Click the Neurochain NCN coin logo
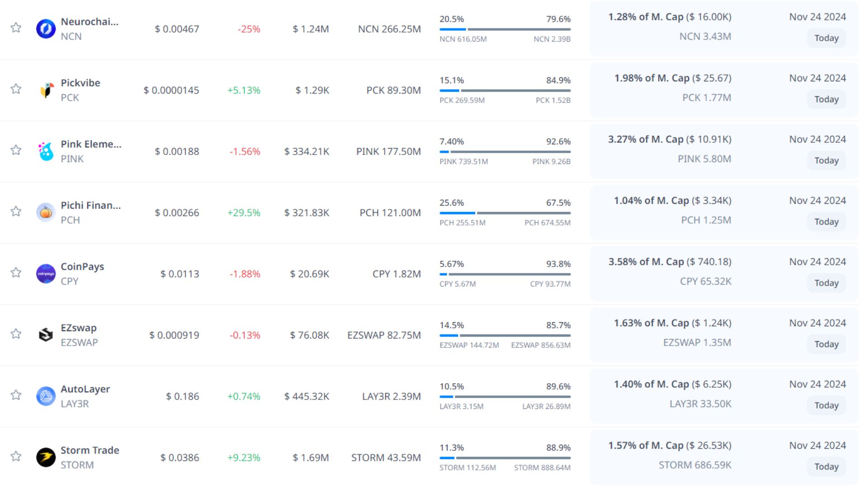The image size is (868, 488). [46, 29]
